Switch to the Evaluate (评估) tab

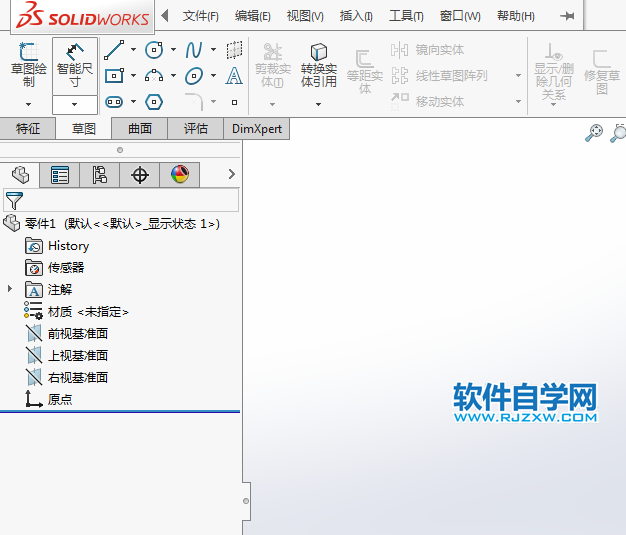click(x=196, y=129)
